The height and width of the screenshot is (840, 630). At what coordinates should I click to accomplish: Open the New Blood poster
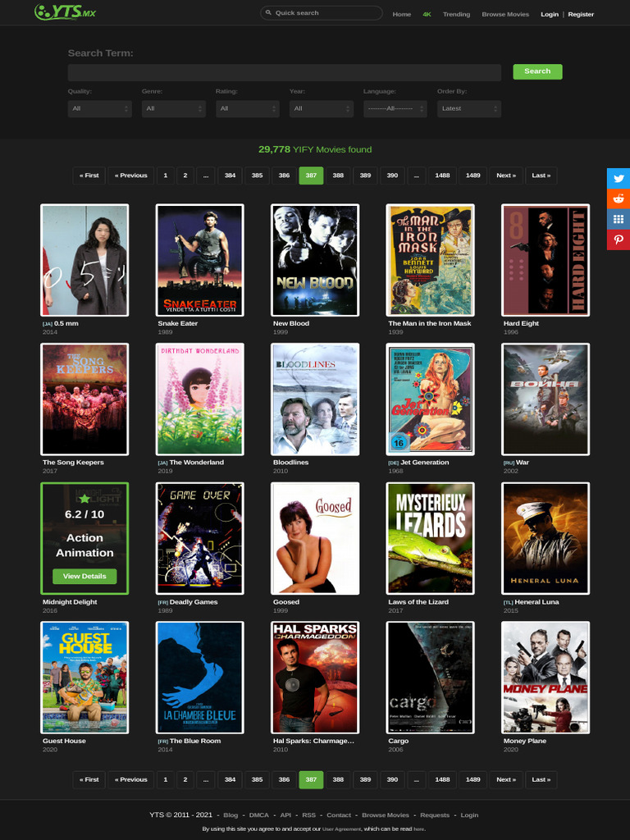(315, 260)
